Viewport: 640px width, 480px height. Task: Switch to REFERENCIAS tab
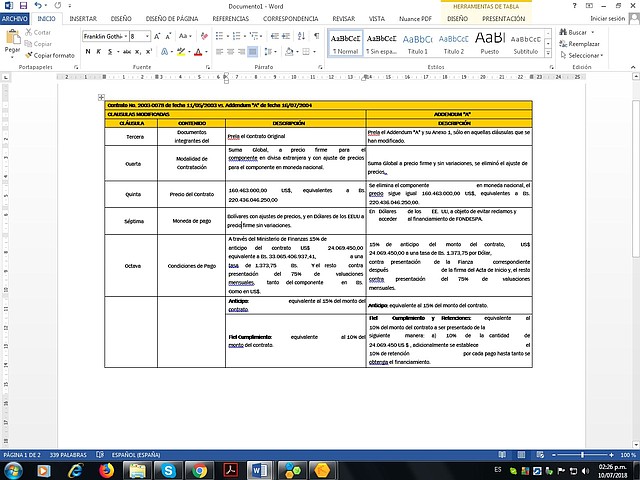231,18
